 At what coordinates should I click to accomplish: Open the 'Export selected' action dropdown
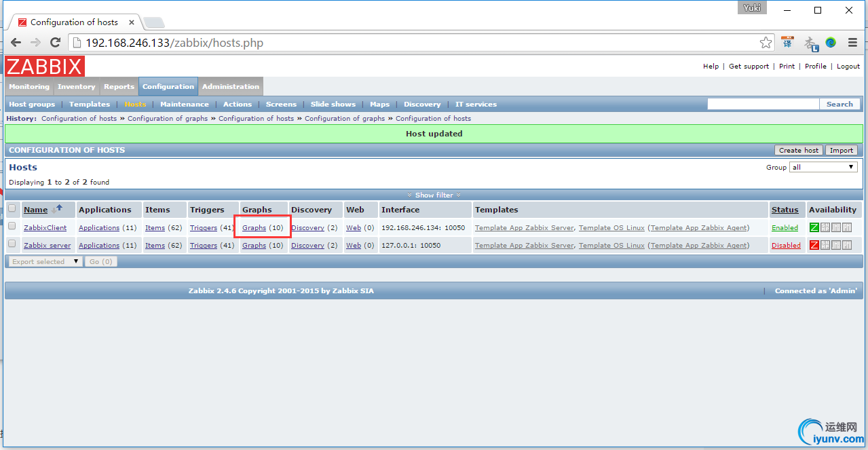pyautogui.click(x=44, y=261)
